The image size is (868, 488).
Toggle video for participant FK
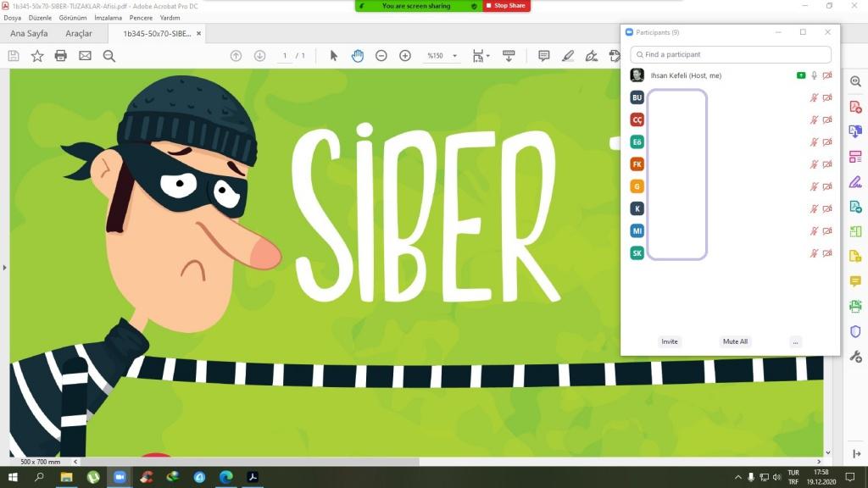(827, 164)
